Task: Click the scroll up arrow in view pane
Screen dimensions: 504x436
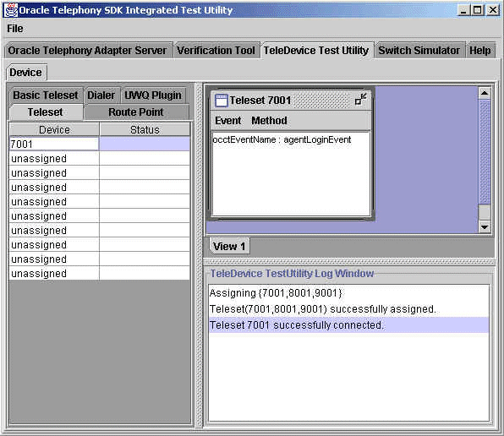Action: click(x=485, y=94)
